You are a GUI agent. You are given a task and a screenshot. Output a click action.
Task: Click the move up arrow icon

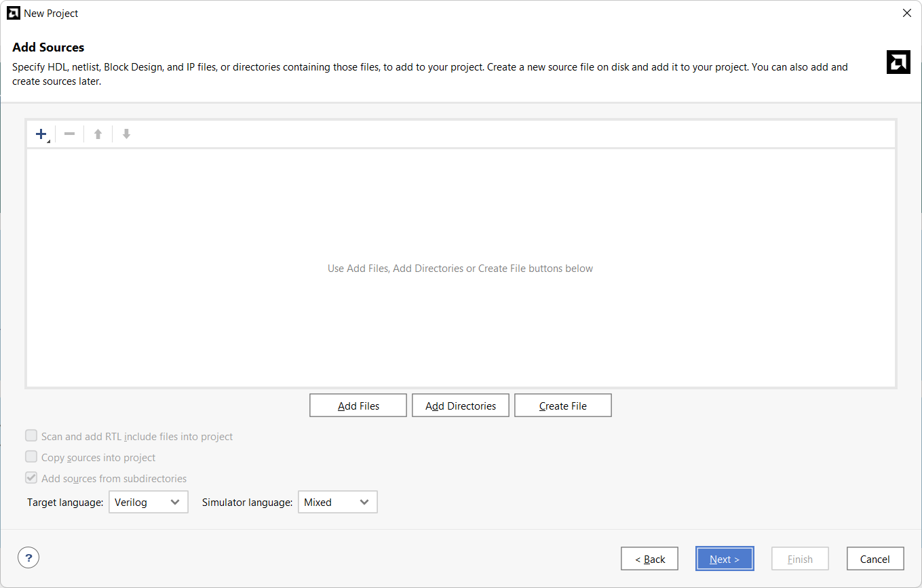98,134
